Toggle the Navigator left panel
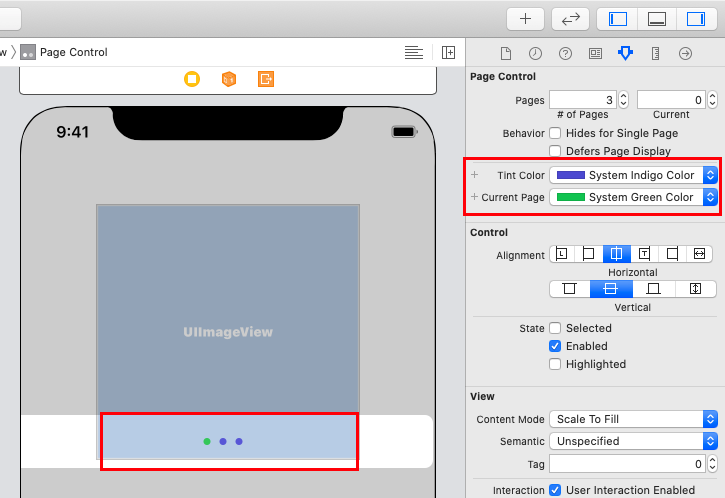Screen dimensions: 725x498 pyautogui.click(x=617, y=19)
